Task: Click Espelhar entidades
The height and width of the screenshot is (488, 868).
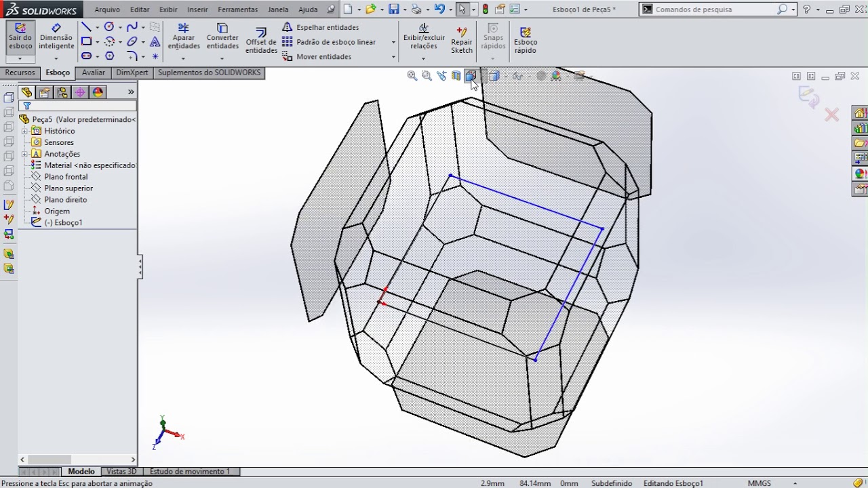Action: 321,27
